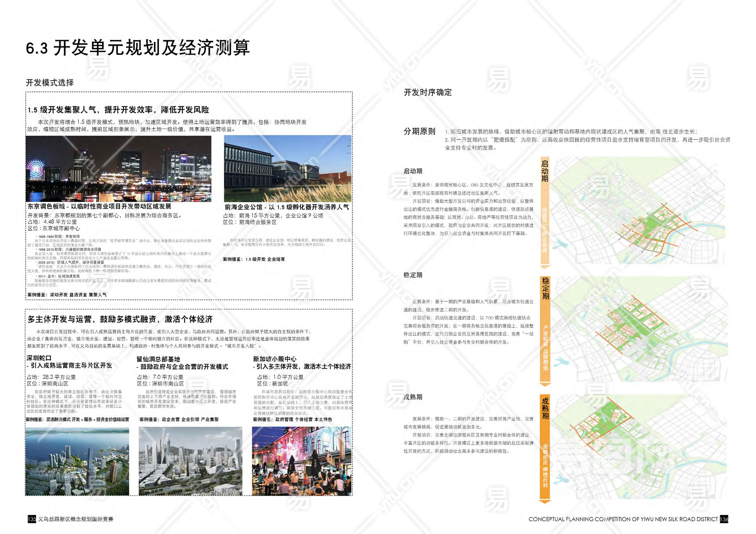
Task: Click the Shenzhen Shekou aerial rendering
Action: 77,461
